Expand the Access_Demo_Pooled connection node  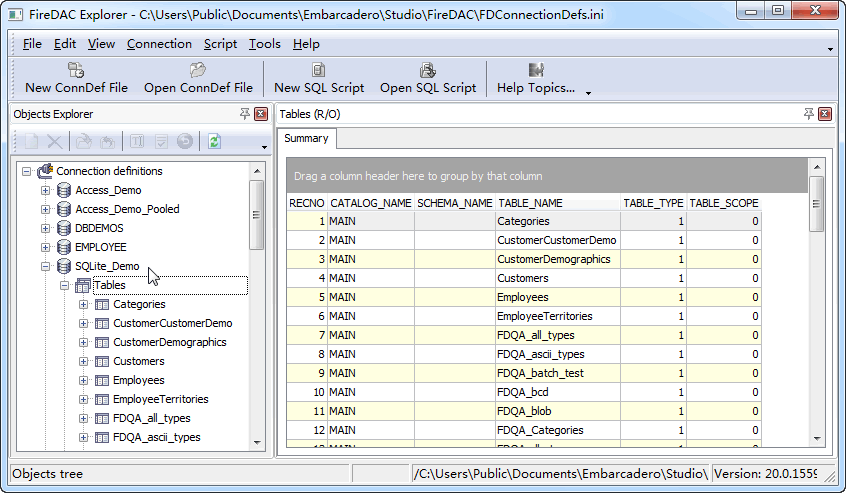pyautogui.click(x=45, y=209)
